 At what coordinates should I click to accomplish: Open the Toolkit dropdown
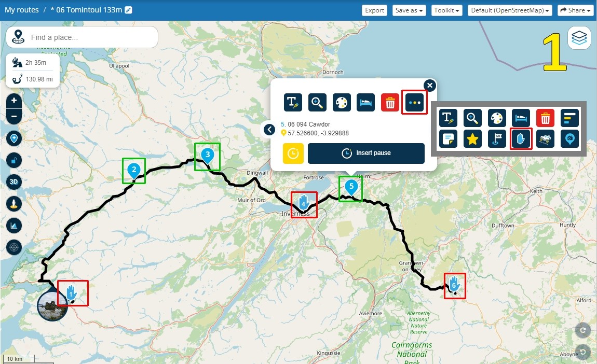pos(446,10)
